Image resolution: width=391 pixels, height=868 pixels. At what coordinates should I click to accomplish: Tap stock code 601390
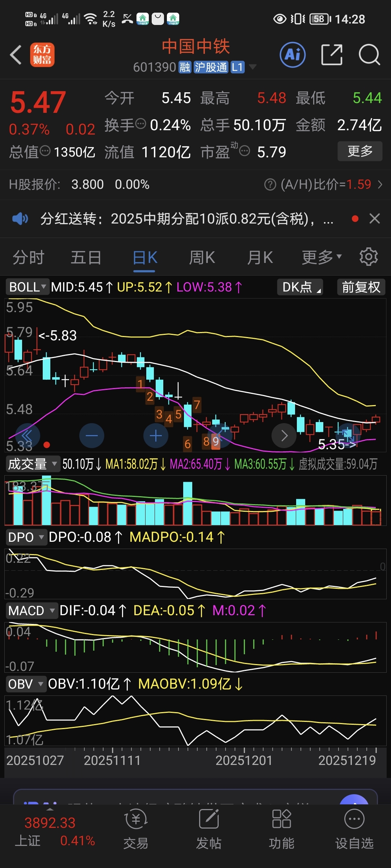tap(155, 67)
